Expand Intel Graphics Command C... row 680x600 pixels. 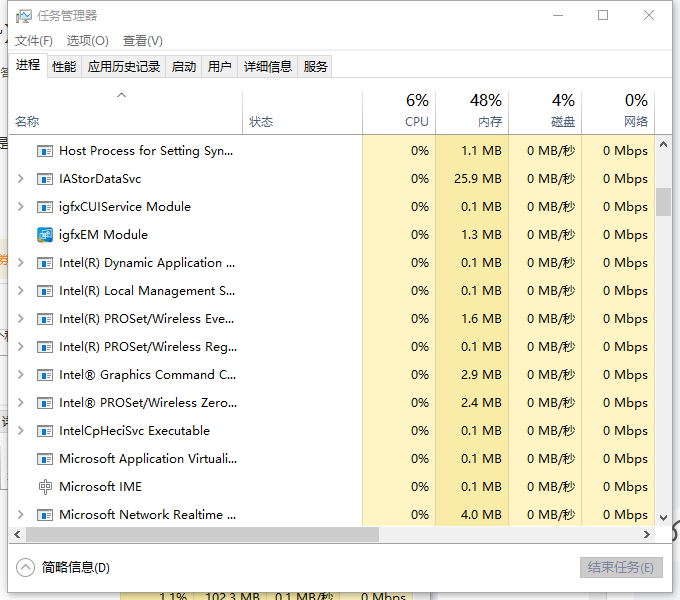click(20, 375)
